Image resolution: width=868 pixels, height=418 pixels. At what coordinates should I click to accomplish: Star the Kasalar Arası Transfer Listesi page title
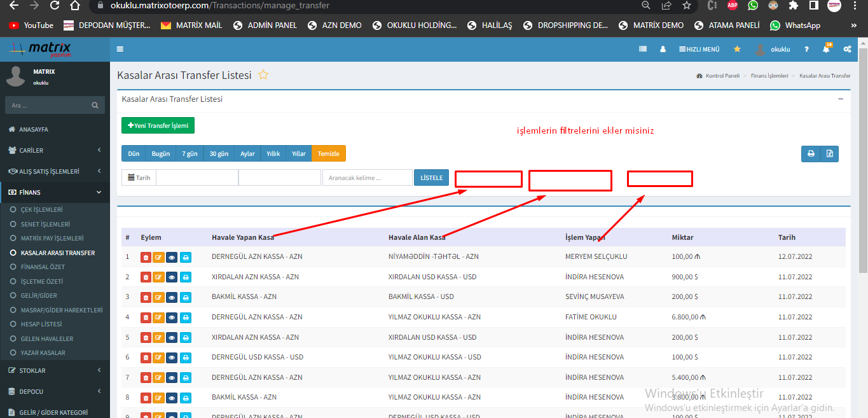pyautogui.click(x=263, y=75)
